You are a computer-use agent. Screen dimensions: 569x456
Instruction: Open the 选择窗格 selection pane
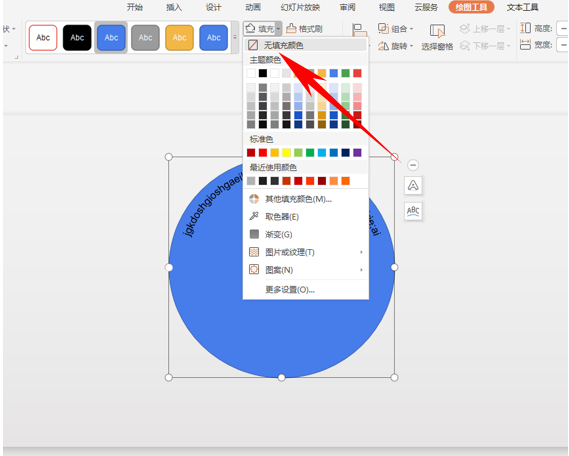[x=437, y=37]
